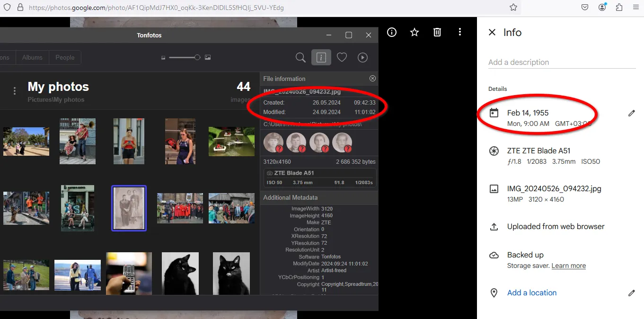
Task: Open the Storage saver Learn more link
Action: click(568, 266)
